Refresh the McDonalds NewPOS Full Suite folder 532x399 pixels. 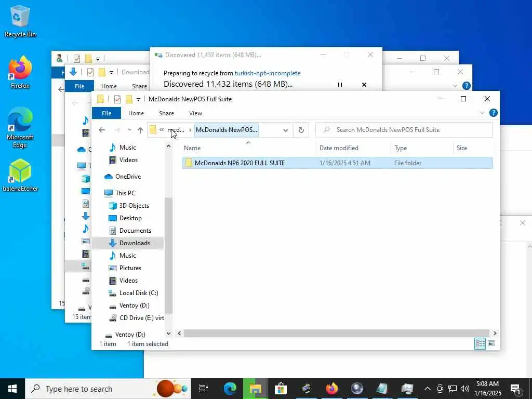(301, 130)
